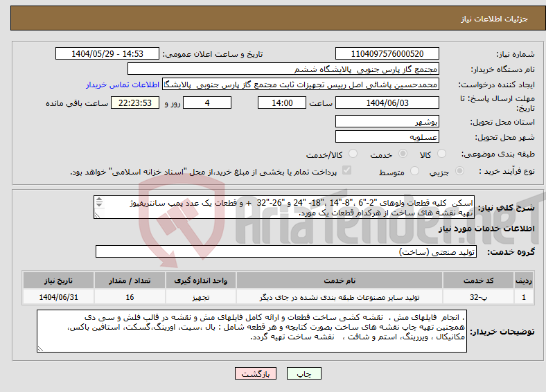Click the شماره نیاز label
Image resolution: width=546 pixels, height=392 pixels.
pos(516,54)
